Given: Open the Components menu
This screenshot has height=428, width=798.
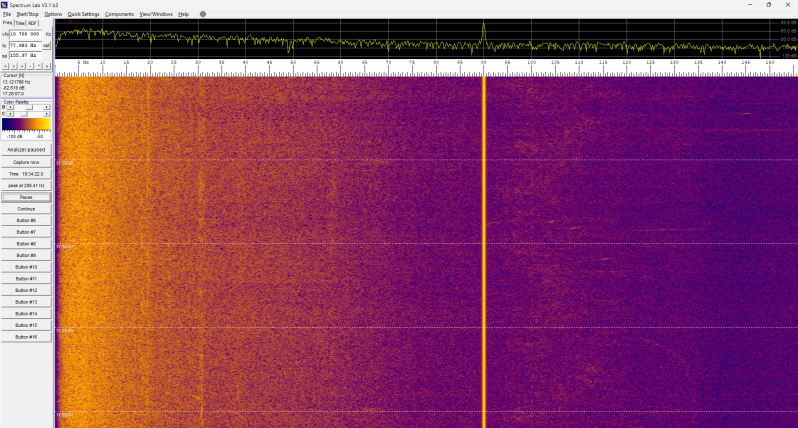Looking at the screenshot, I should [120, 14].
